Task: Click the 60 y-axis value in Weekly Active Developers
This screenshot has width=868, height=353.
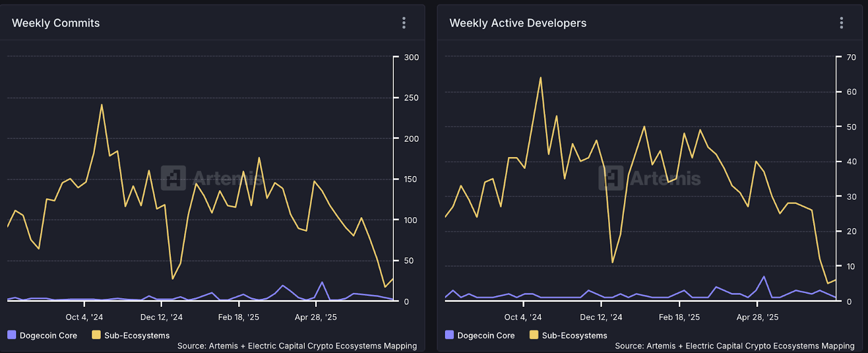Action: [852, 92]
